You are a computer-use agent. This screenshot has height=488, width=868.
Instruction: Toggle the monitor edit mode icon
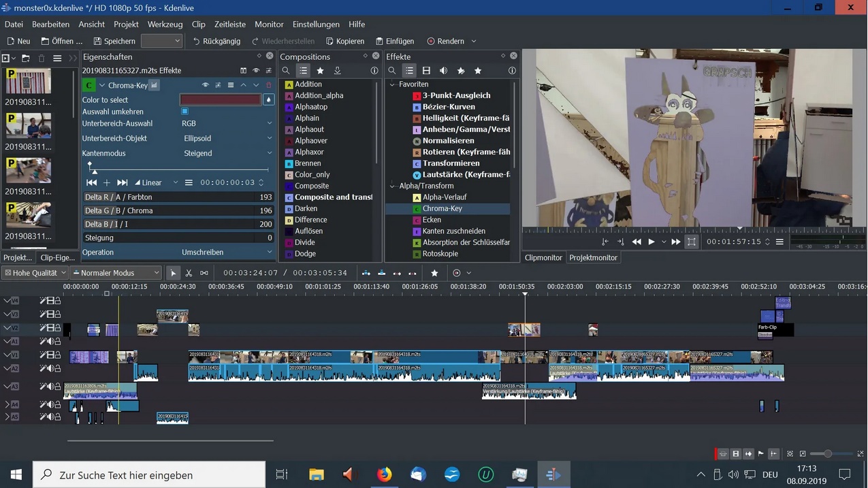point(692,242)
